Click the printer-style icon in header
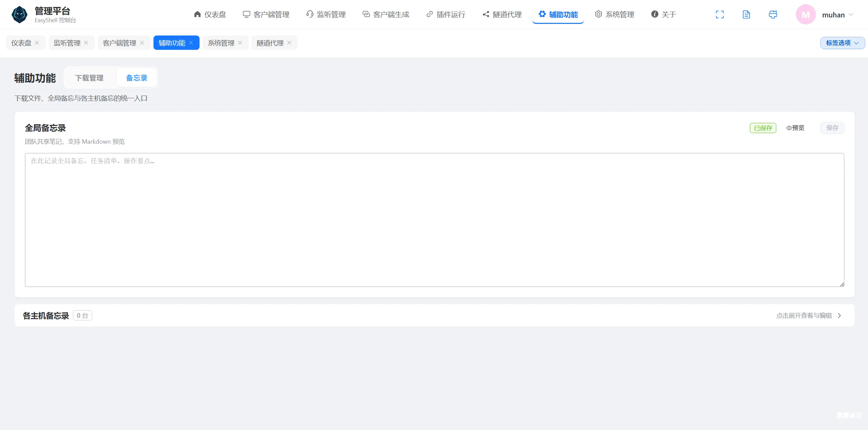 tap(773, 15)
